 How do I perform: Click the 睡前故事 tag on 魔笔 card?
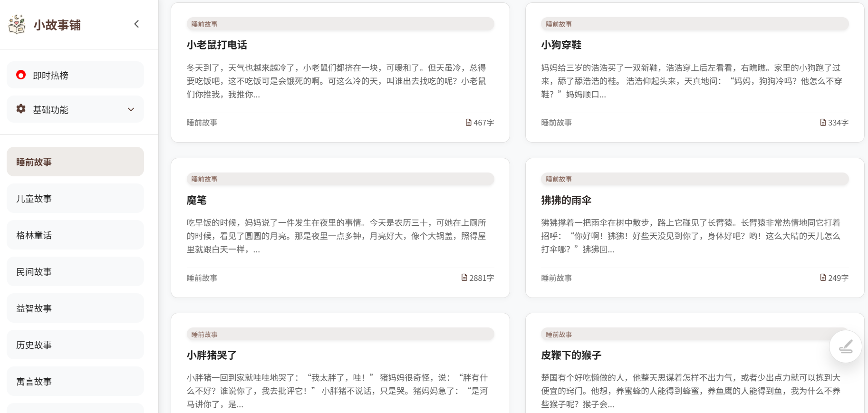click(340, 179)
